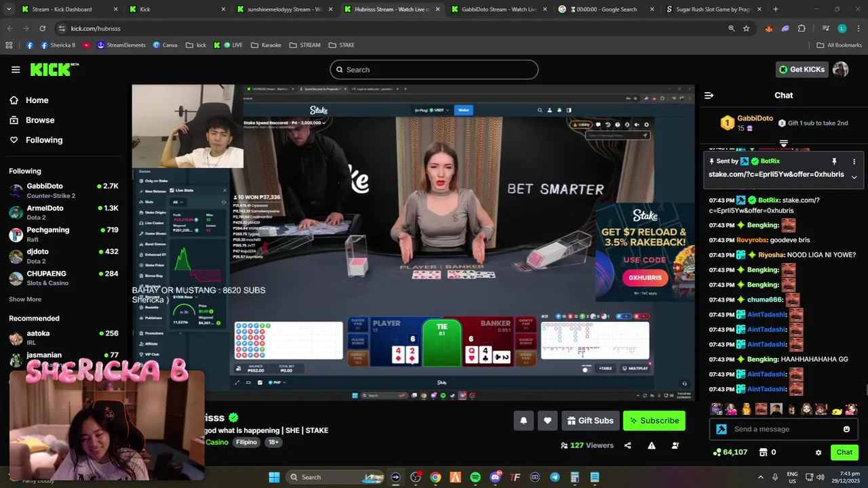The image size is (868, 488).
Task: Open the Kick shop icon beside 0
Action: [763, 452]
